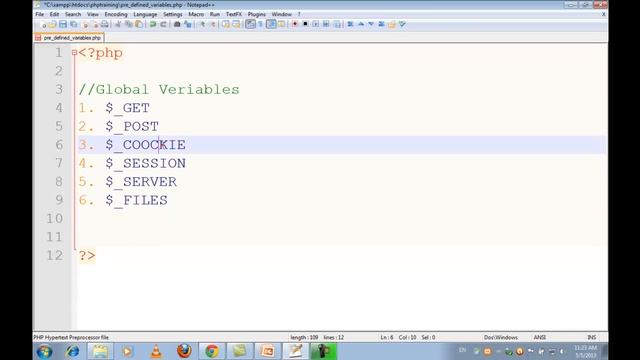
Task: Toggle synchronize horizontal scrolling
Action: 236,24
